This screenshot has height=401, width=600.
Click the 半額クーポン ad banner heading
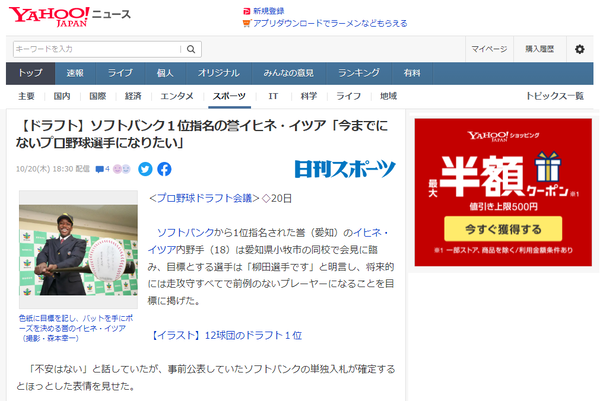(x=503, y=176)
